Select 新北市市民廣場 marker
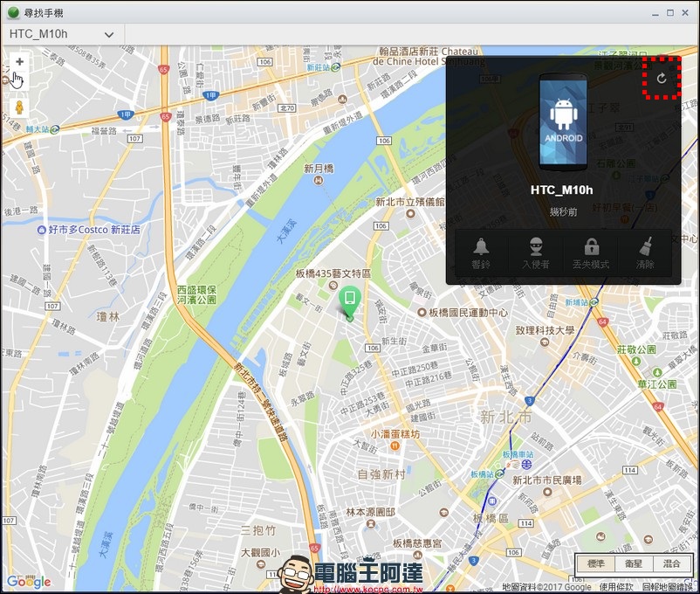Image resolution: width=700 pixels, height=594 pixels. [x=547, y=492]
